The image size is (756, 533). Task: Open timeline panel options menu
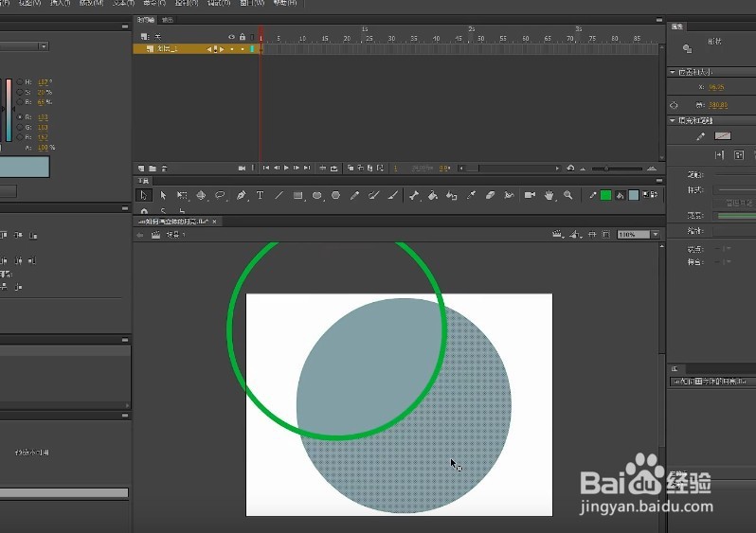tap(659, 20)
